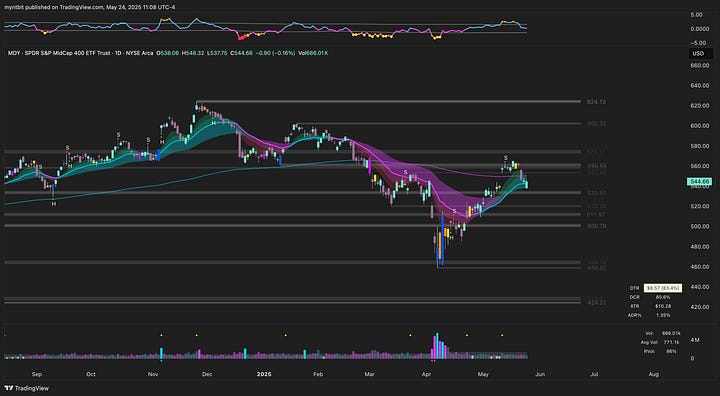
Task: Click the May label on time axis
Action: click(484, 374)
